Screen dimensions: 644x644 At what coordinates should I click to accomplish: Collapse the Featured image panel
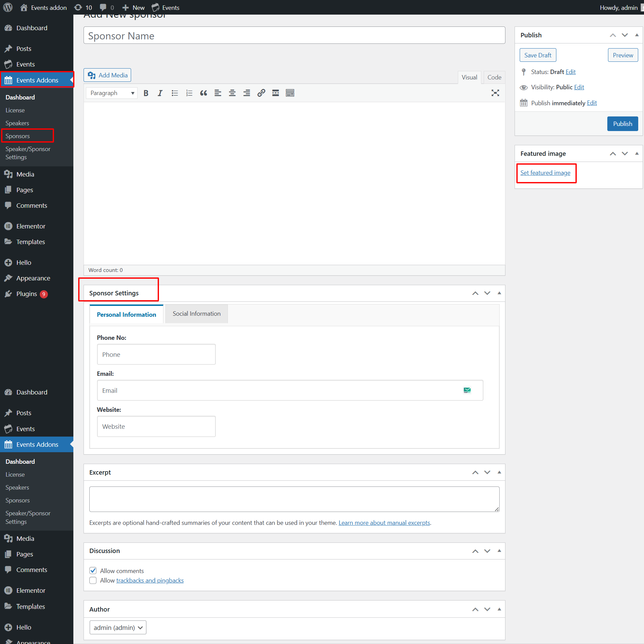(x=637, y=153)
